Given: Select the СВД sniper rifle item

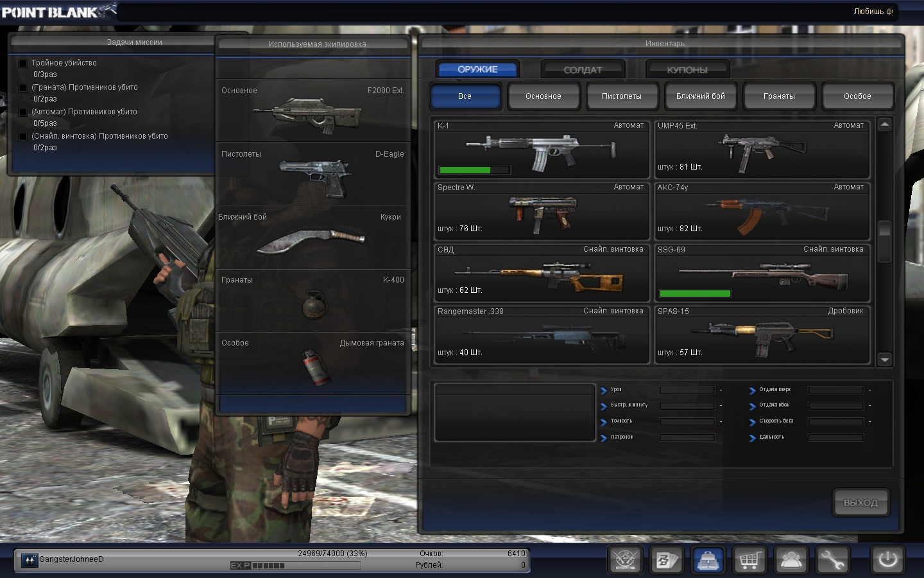Looking at the screenshot, I should click(542, 273).
